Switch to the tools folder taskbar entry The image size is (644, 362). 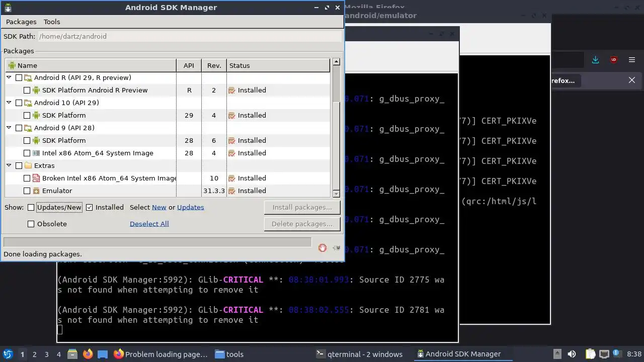[229, 354]
